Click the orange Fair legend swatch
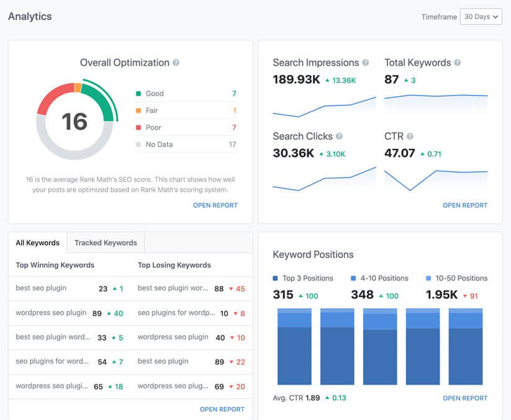The width and height of the screenshot is (511, 420). [x=138, y=110]
